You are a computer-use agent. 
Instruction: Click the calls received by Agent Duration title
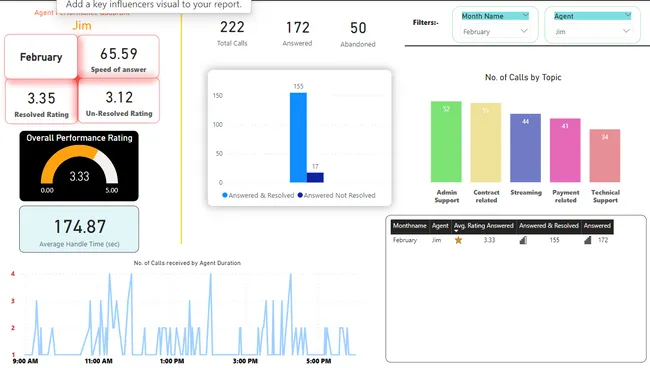pyautogui.click(x=187, y=263)
